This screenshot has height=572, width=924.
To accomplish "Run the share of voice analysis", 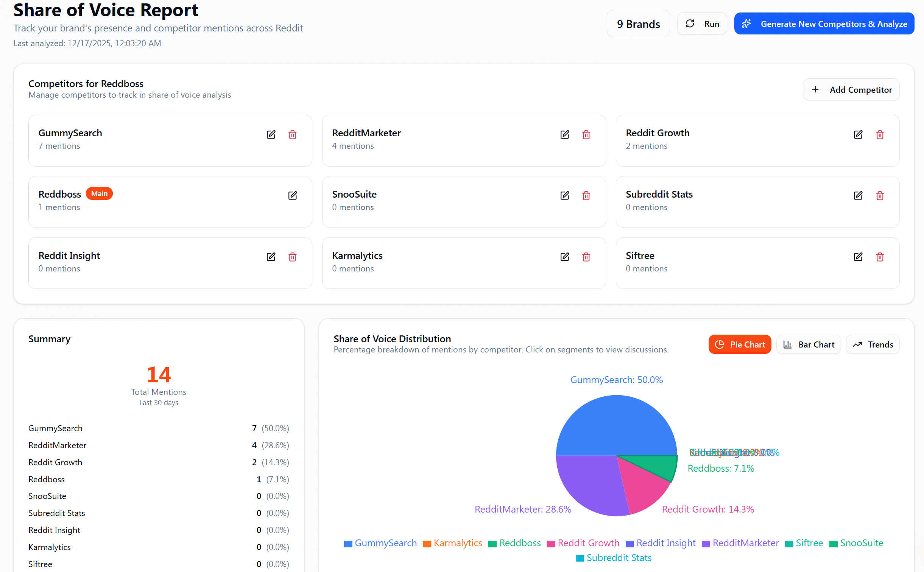I will (x=702, y=23).
